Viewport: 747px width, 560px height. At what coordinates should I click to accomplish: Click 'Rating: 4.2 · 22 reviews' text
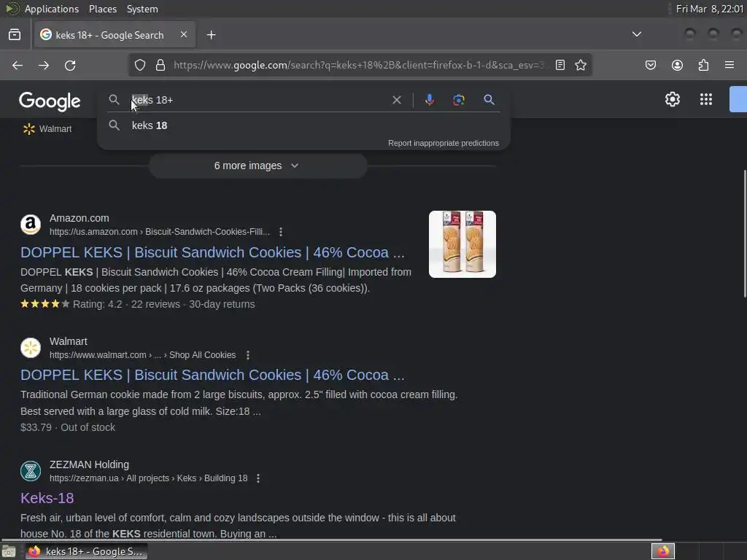point(126,304)
